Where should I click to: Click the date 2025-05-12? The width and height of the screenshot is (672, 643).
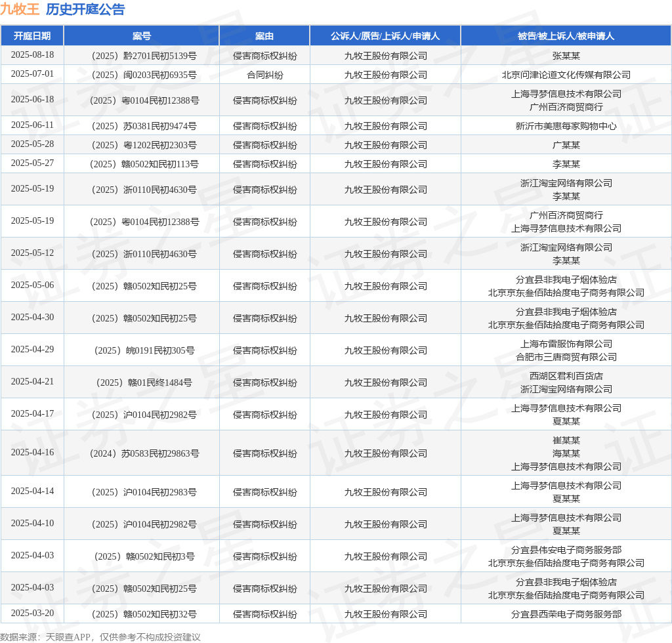pyautogui.click(x=33, y=253)
